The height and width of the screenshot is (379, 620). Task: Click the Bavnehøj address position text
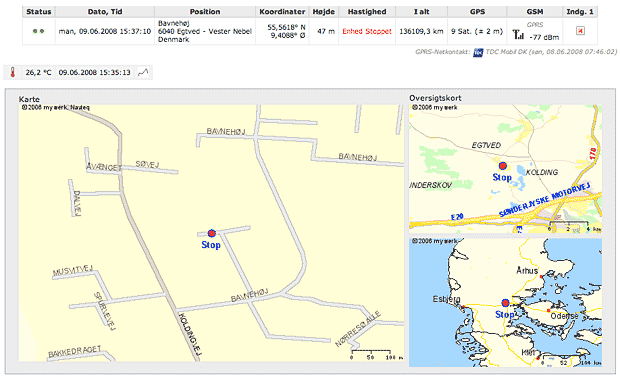[205, 31]
